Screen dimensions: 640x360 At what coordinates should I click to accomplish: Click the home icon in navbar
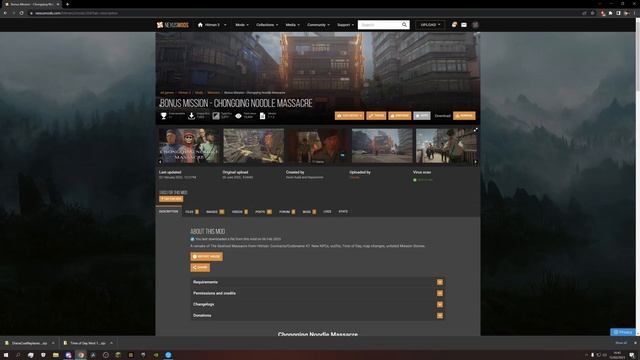click(200, 25)
